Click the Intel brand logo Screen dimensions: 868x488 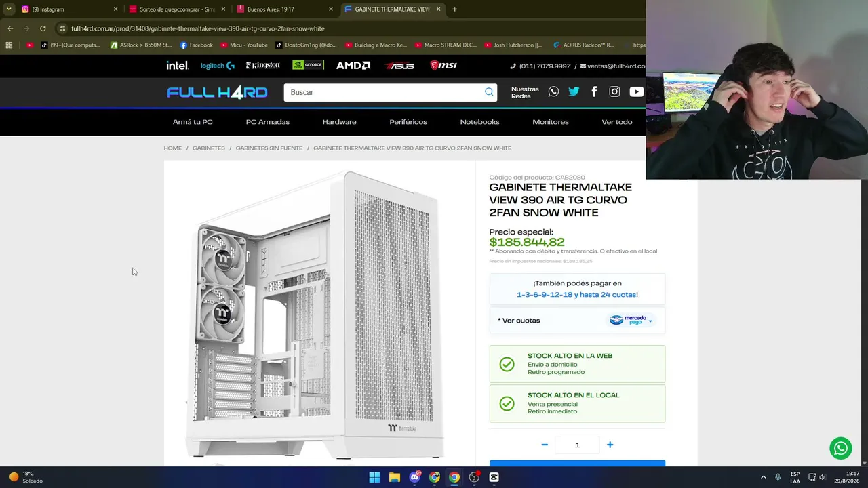pyautogui.click(x=178, y=66)
